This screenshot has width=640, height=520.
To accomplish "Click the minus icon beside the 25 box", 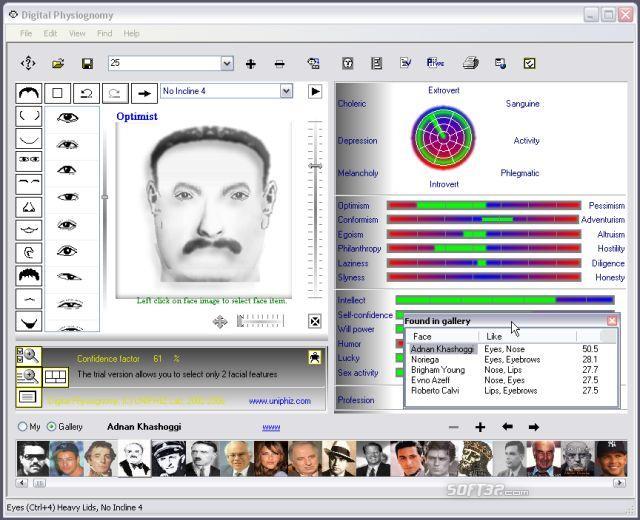I will (x=280, y=64).
